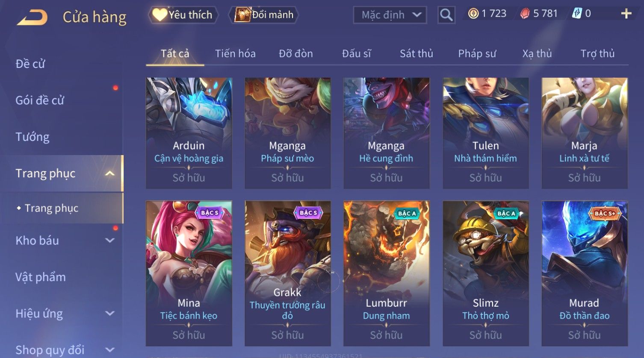Open the Mặc định sort dropdown
644x358 pixels.
click(x=390, y=15)
